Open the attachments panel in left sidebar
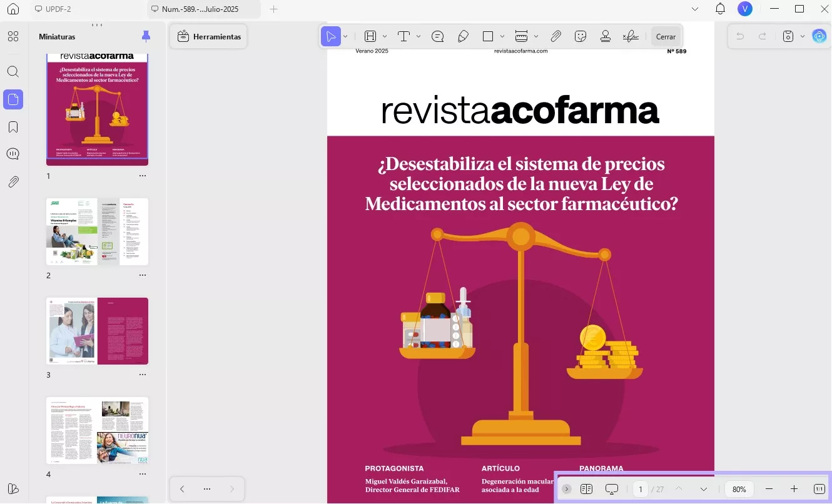This screenshot has width=832, height=504. 13,182
